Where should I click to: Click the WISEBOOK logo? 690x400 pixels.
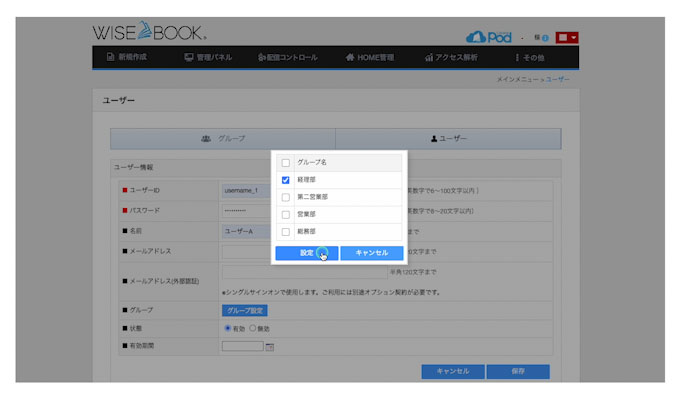tap(149, 32)
